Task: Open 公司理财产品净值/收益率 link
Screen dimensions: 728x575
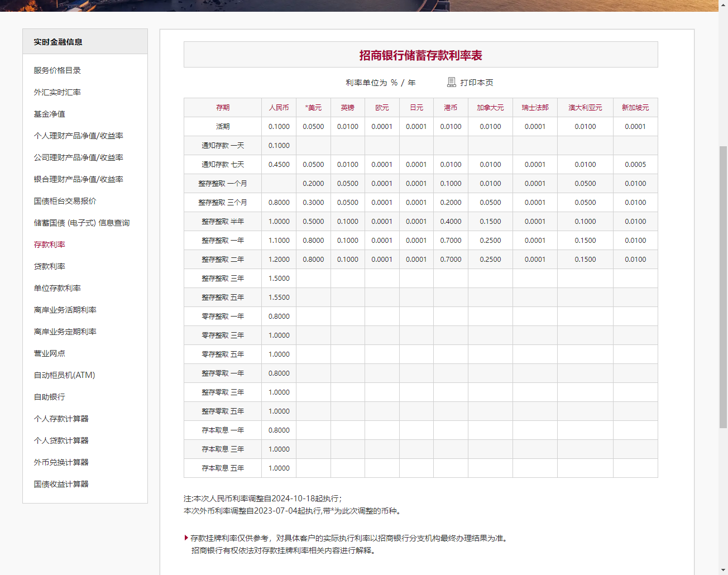Action: click(78, 157)
